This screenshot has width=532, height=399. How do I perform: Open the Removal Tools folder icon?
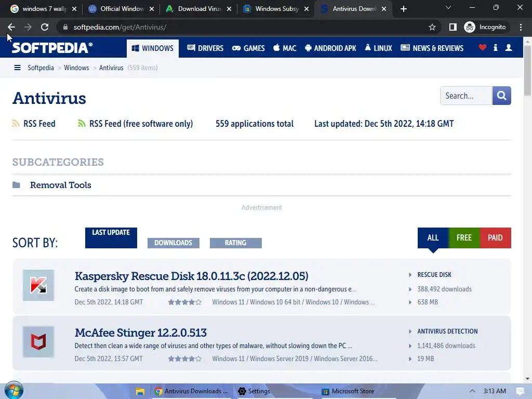[x=16, y=185]
